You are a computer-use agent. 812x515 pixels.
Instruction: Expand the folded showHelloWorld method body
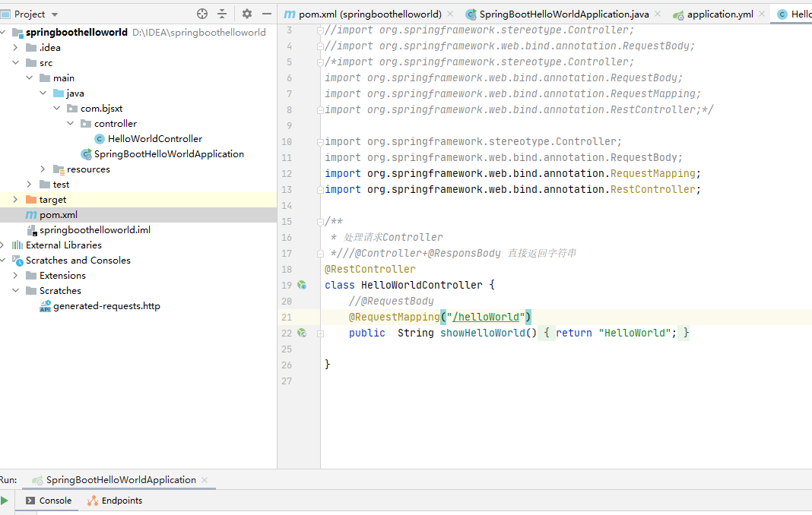coord(321,334)
